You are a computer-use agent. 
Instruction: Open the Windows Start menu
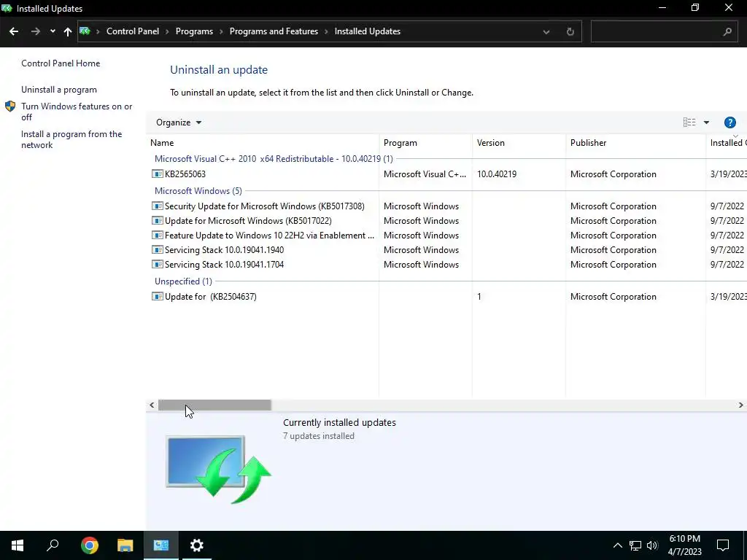tap(18, 545)
